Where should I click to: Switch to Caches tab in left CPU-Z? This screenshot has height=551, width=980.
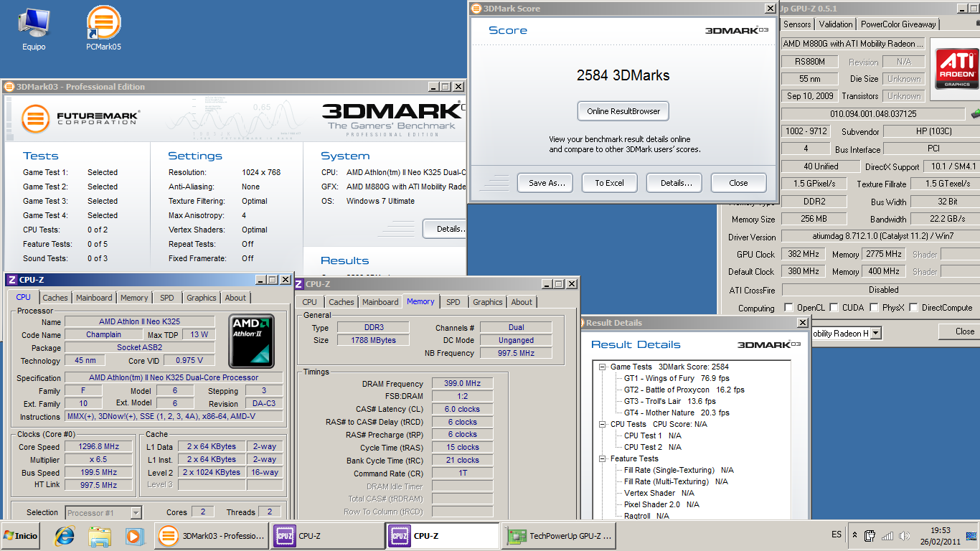[x=55, y=298]
